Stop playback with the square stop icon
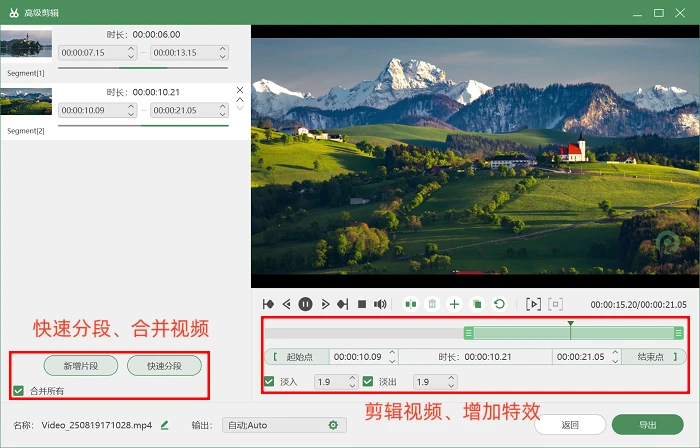Viewport: 700px width, 448px height. (362, 304)
